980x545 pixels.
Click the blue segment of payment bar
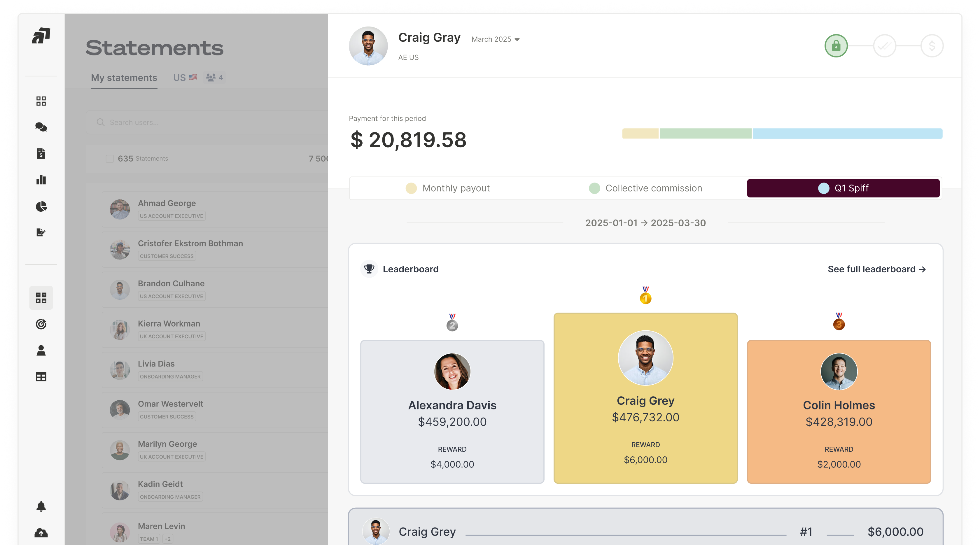[847, 134]
